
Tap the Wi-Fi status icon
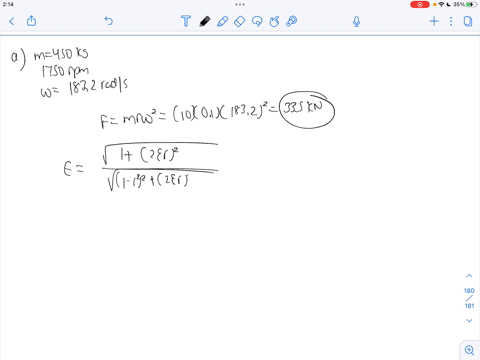(x=441, y=4)
